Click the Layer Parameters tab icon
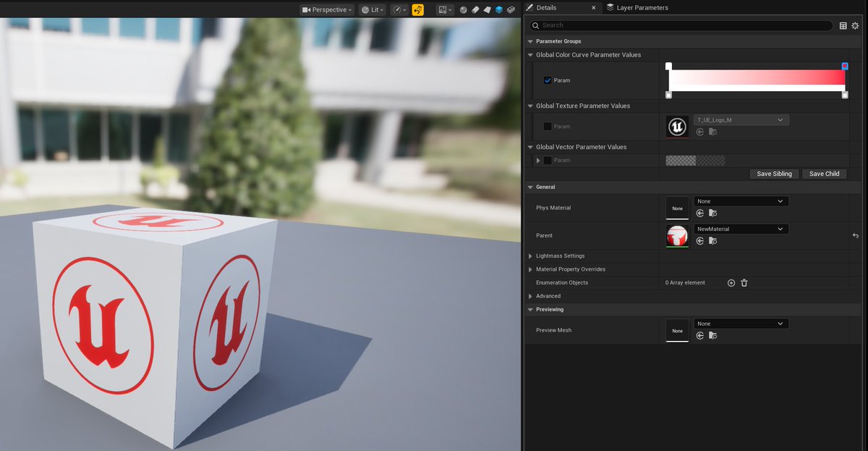The image size is (868, 451). (610, 7)
